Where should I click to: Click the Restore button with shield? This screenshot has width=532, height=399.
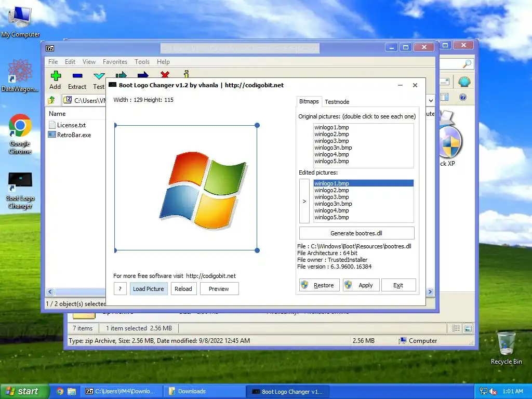(320, 285)
